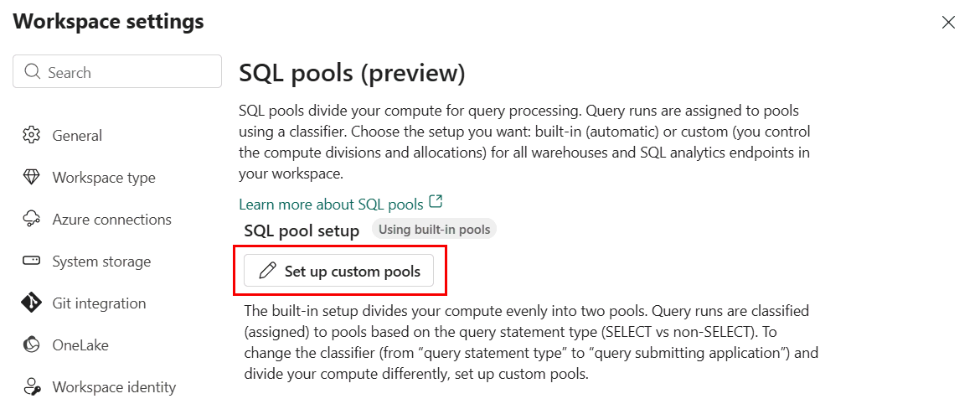This screenshot has height=404, width=980.
Task: Click the external link icon after Learn more
Action: point(436,202)
